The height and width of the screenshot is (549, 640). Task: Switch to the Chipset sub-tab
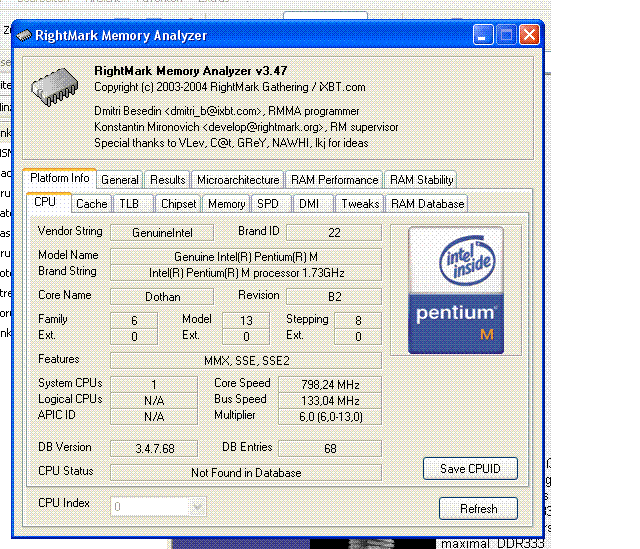click(x=178, y=204)
